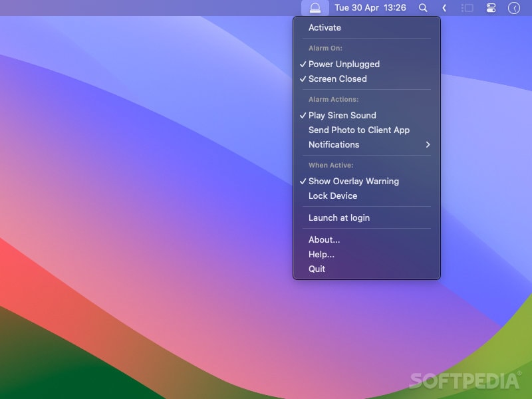Viewport: 532px width, 399px height.
Task: Open the About dialog
Action: click(x=324, y=239)
